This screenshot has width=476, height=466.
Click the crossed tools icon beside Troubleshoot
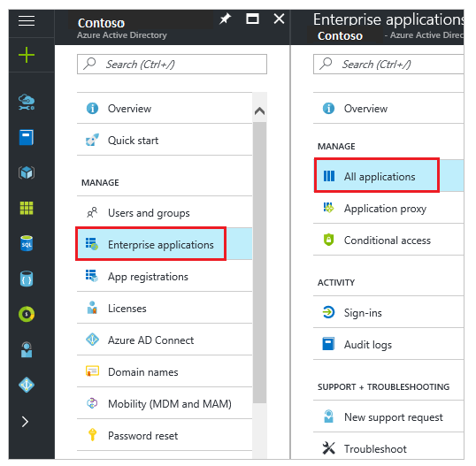pos(328,448)
